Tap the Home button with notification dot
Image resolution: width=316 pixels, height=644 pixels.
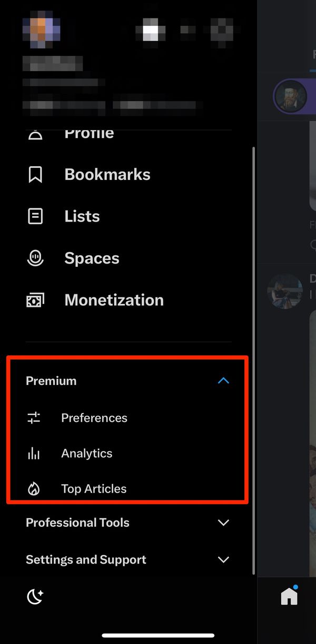tap(289, 596)
